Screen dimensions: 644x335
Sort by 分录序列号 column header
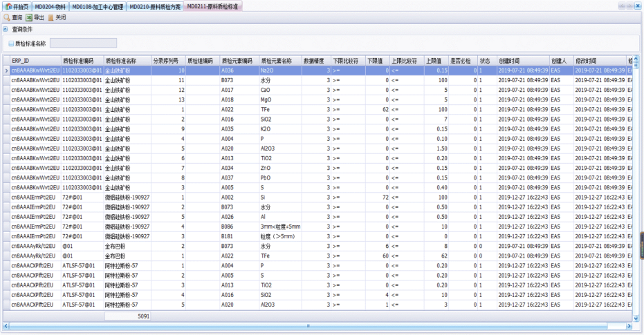[x=168, y=61]
